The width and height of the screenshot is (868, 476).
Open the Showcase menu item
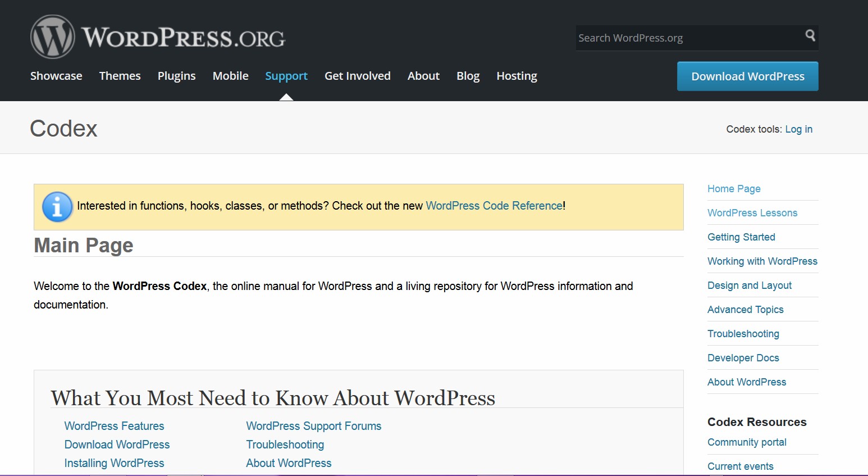point(56,76)
